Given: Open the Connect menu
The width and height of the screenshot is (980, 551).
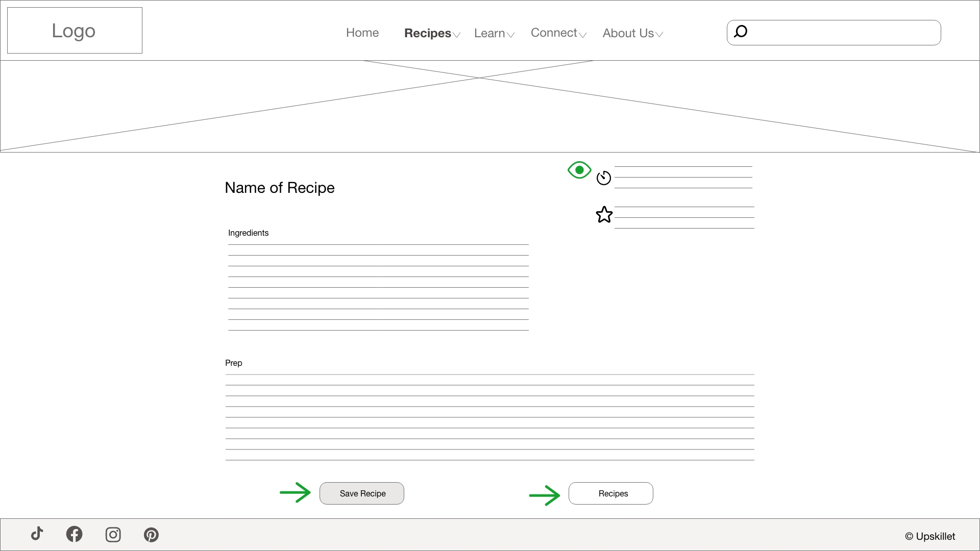Looking at the screenshot, I should pos(554,33).
